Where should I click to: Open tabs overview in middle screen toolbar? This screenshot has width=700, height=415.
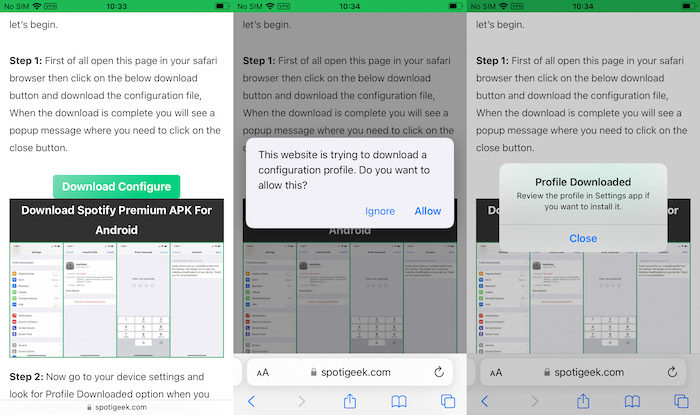(448, 401)
